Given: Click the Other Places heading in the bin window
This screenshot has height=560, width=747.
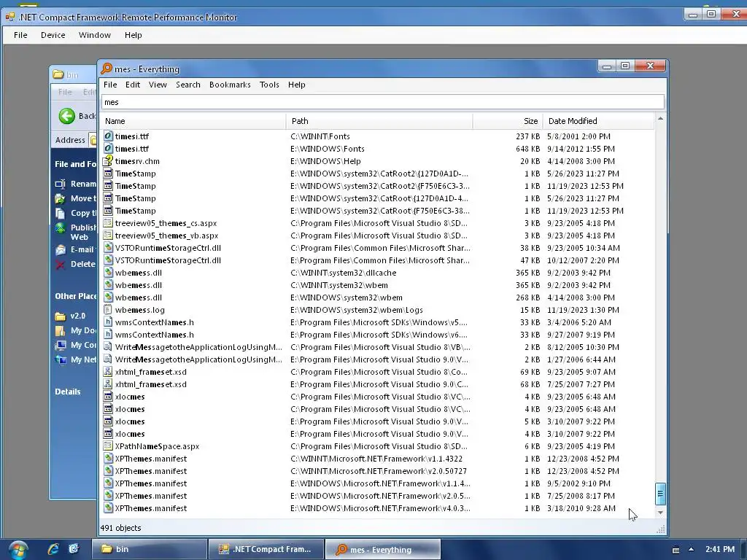Looking at the screenshot, I should (x=75, y=296).
